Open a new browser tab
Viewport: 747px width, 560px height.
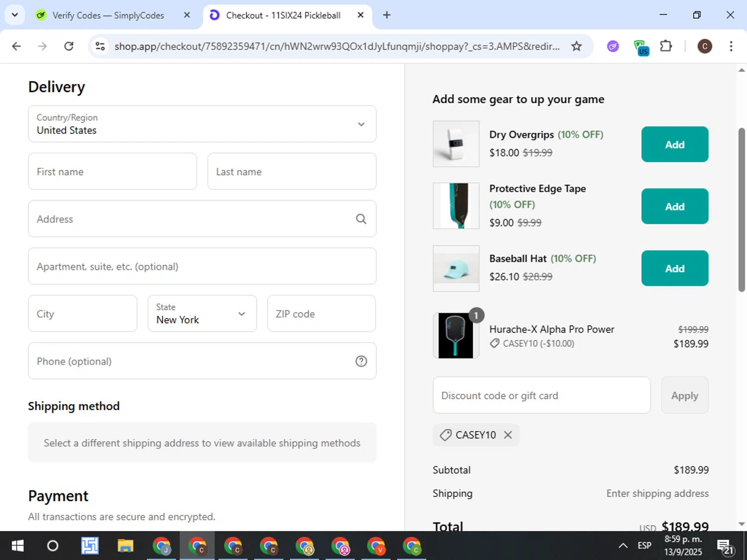[386, 15]
